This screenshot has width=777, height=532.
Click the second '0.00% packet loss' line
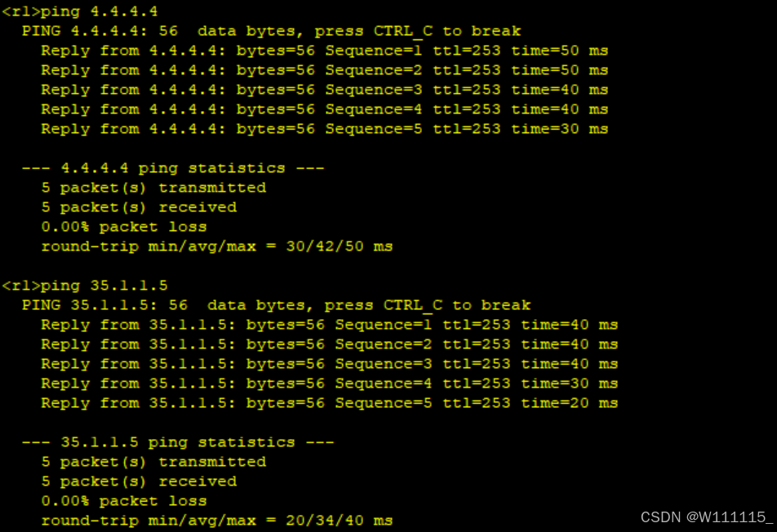click(x=124, y=501)
